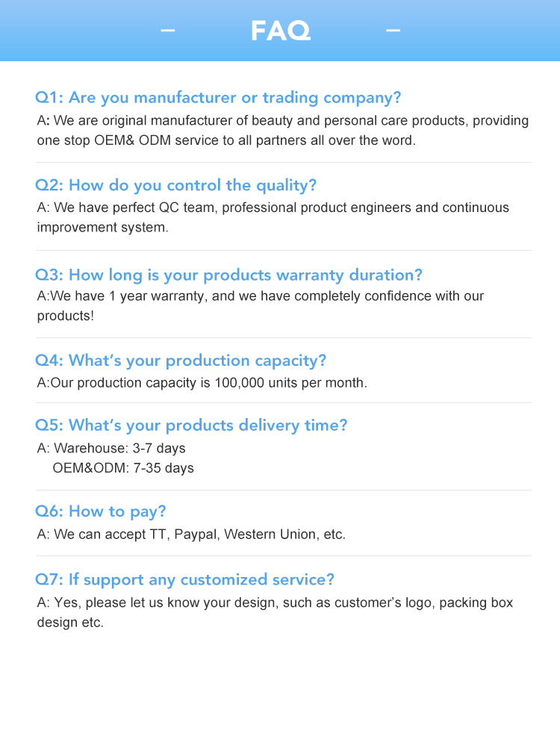
Task: Click the answer mentioning perfect QC team
Action: (273, 217)
